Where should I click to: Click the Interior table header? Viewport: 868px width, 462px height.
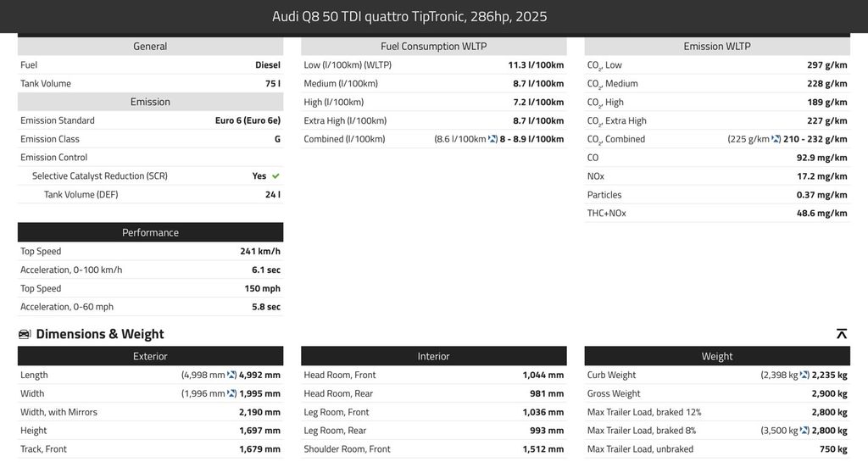433,356
